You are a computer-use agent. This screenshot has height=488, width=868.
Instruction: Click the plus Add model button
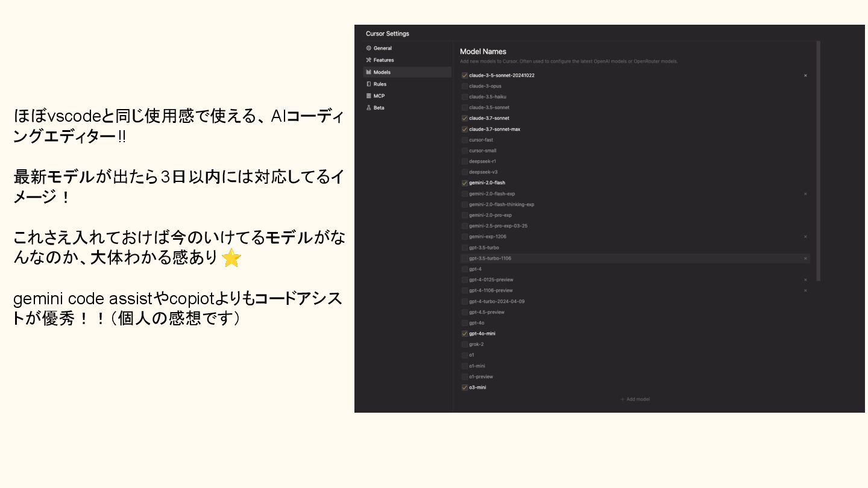click(635, 399)
